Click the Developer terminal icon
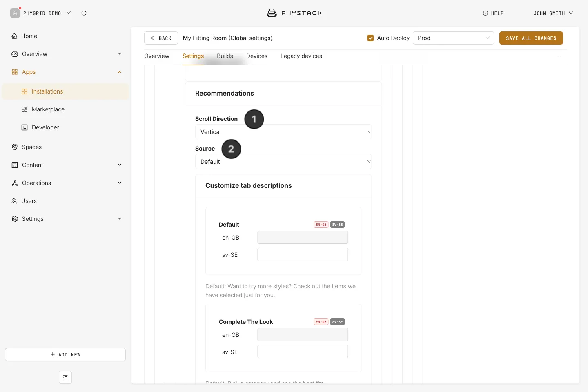The height and width of the screenshot is (392, 588). pos(24,127)
